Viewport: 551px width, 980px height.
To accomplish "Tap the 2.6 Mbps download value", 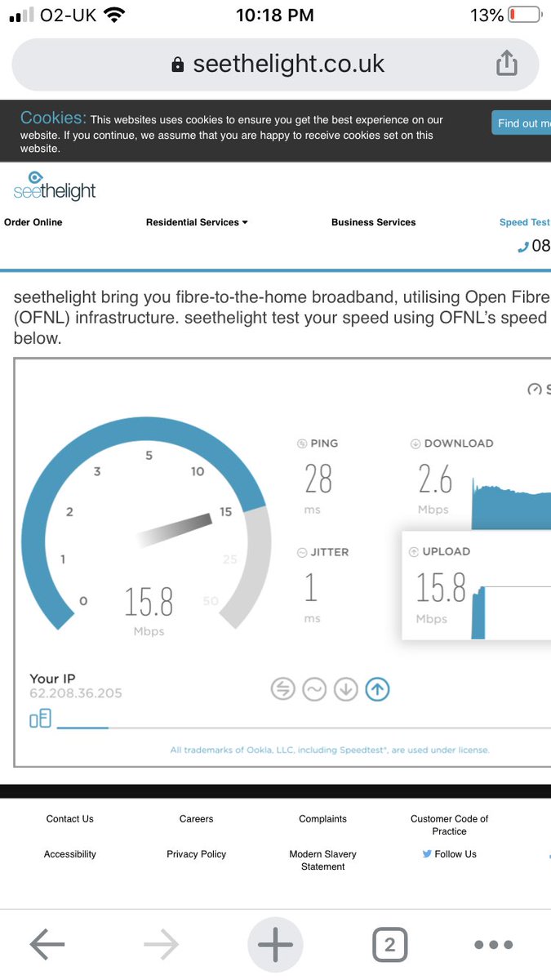I will click(x=435, y=480).
